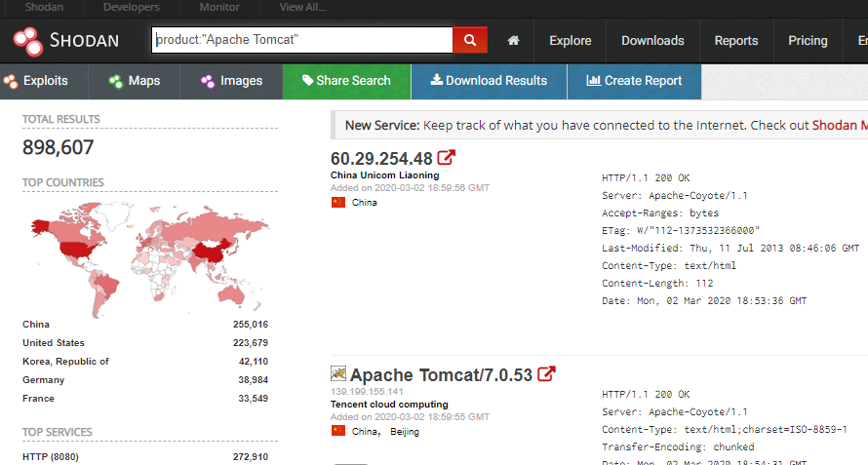The width and height of the screenshot is (868, 465).
Task: Go to the Shodan home icon
Action: point(513,41)
